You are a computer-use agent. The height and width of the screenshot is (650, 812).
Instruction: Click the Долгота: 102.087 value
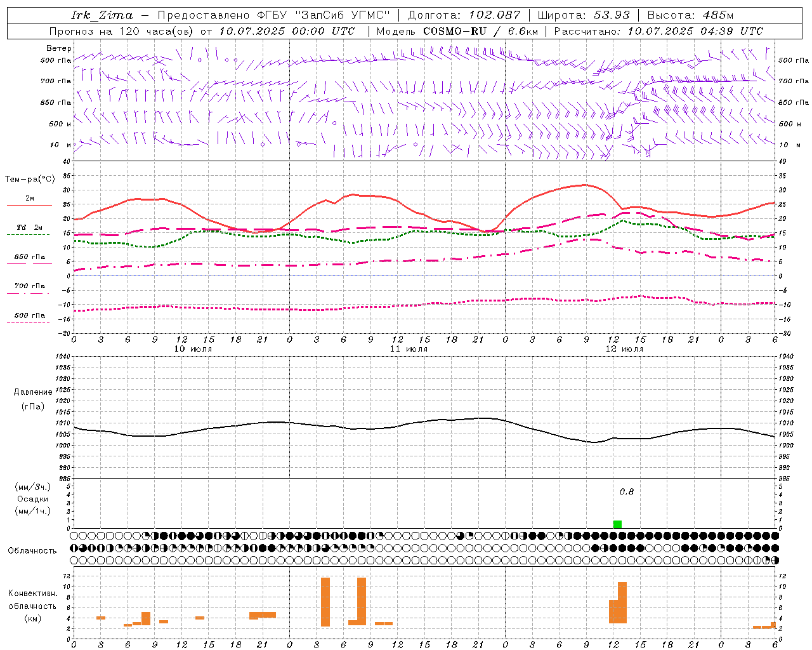point(464,15)
